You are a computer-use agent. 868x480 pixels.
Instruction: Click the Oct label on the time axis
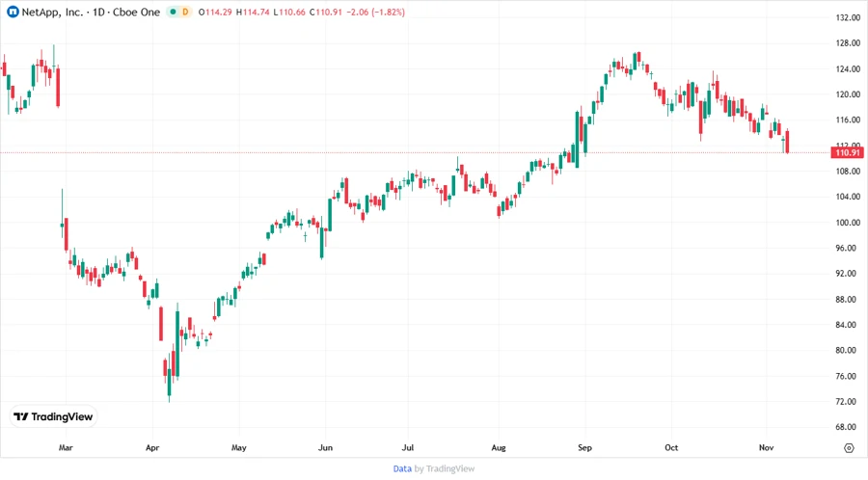pos(671,447)
